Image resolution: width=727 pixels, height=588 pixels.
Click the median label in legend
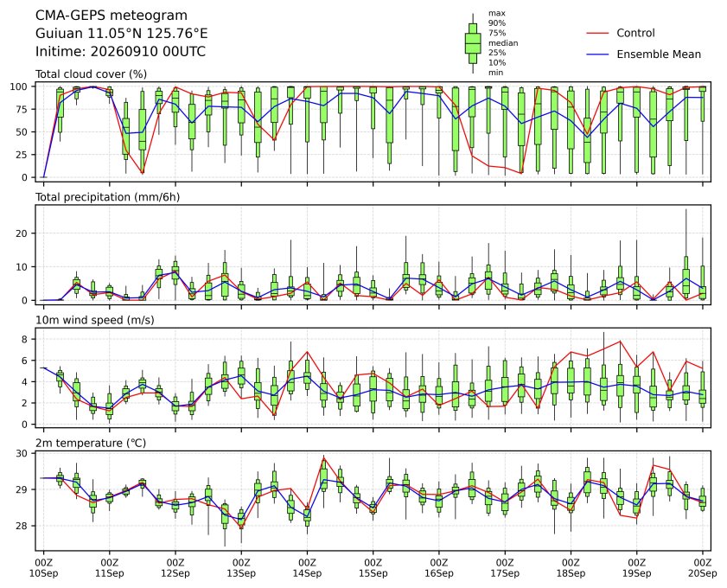(x=503, y=43)
